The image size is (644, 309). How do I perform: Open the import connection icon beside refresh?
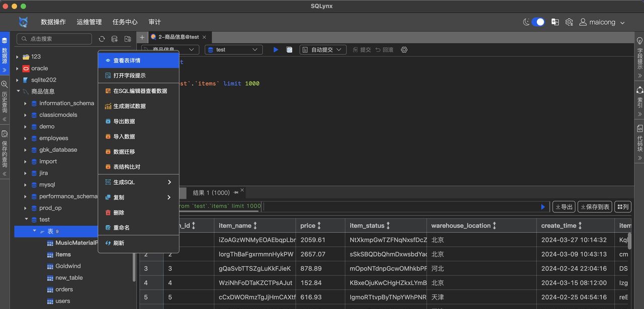click(127, 39)
